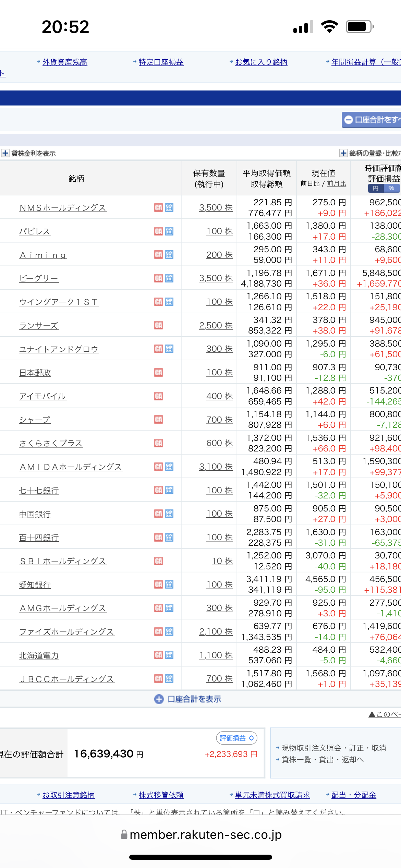Click the CA icon for NMSホールディングス

coord(158,207)
